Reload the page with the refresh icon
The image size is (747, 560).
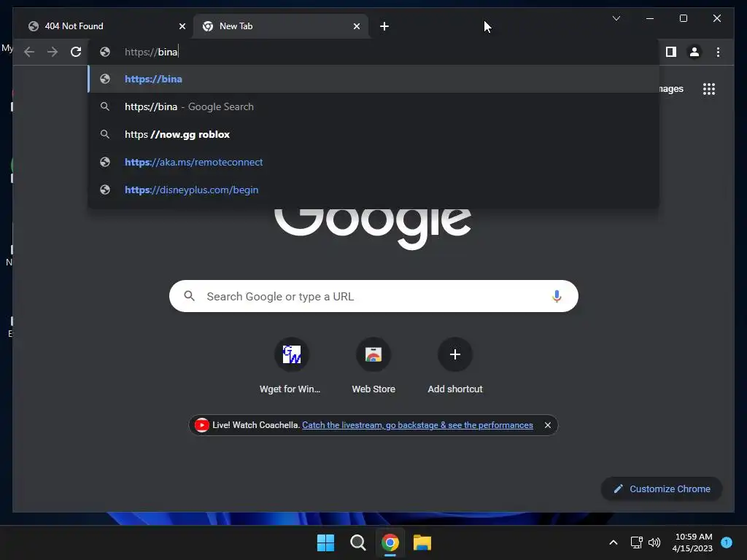(x=76, y=52)
